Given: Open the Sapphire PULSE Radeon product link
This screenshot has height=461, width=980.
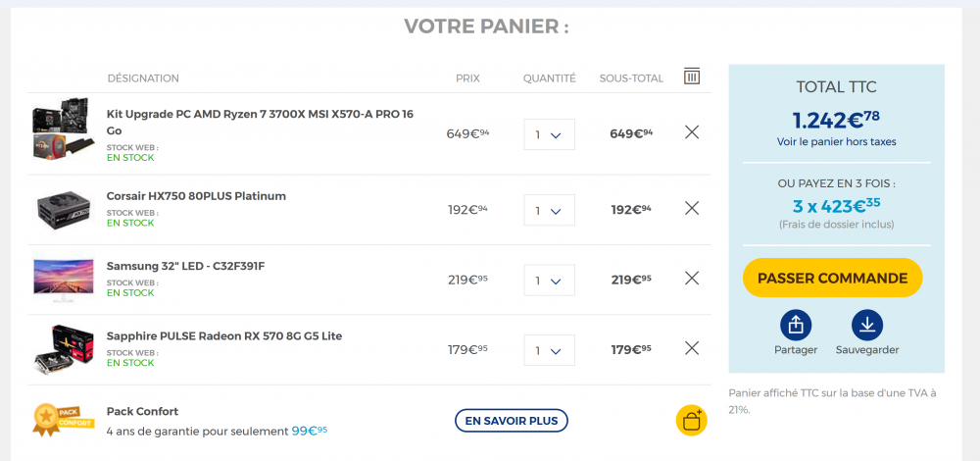Looking at the screenshot, I should coord(223,336).
